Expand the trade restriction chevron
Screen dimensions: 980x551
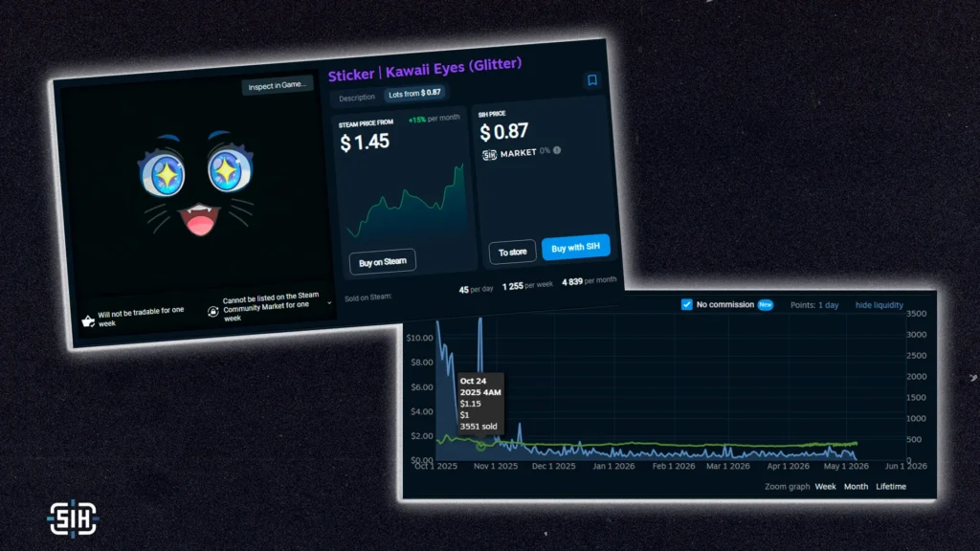(x=329, y=303)
